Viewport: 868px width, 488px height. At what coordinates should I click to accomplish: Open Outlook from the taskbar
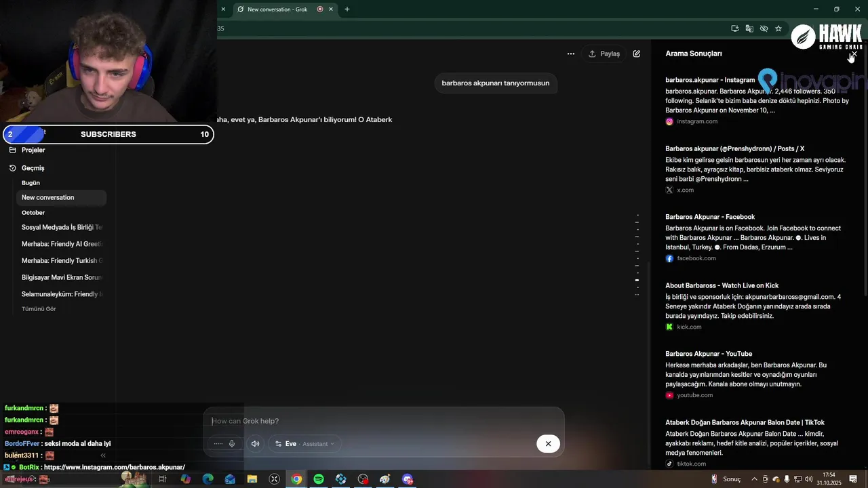(230, 479)
